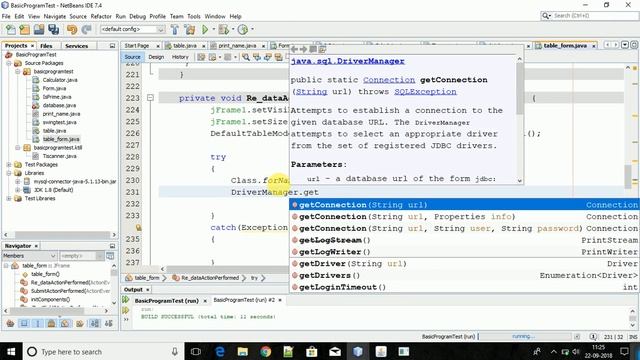Click the Undo toolbar icon
Screen dimensions: 640x360
(x=72, y=29)
